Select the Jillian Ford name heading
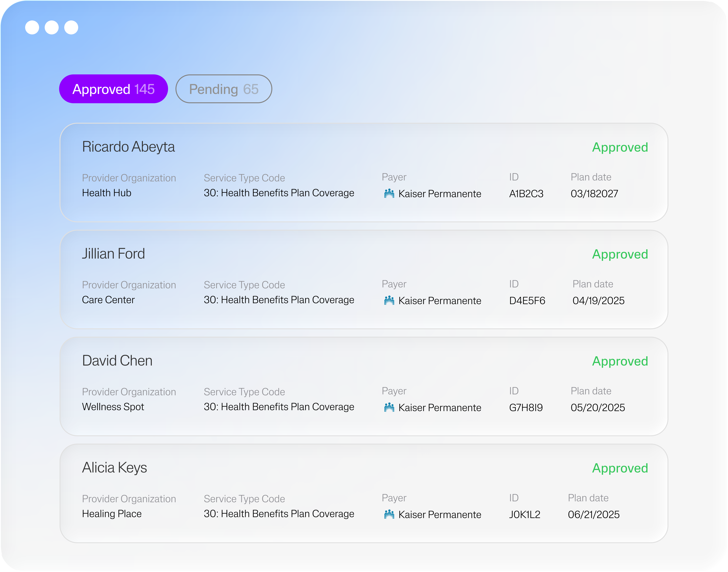This screenshot has width=728, height=572. pos(113,254)
